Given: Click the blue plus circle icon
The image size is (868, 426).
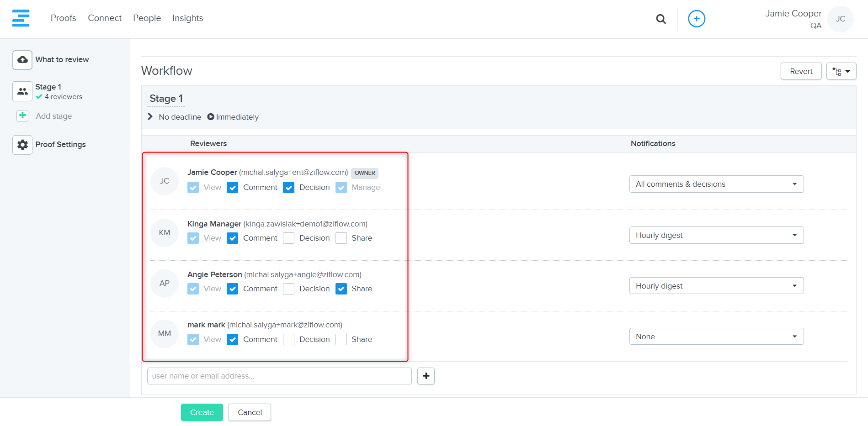Looking at the screenshot, I should pyautogui.click(x=696, y=19).
